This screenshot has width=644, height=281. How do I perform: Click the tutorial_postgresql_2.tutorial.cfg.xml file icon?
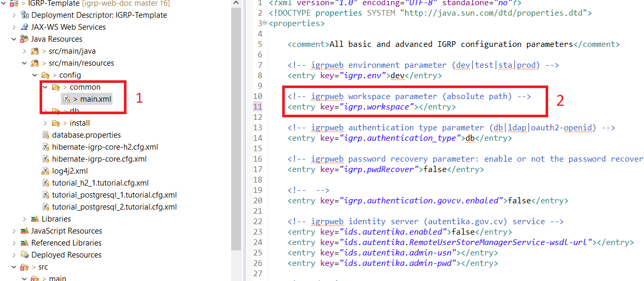pyautogui.click(x=46, y=207)
